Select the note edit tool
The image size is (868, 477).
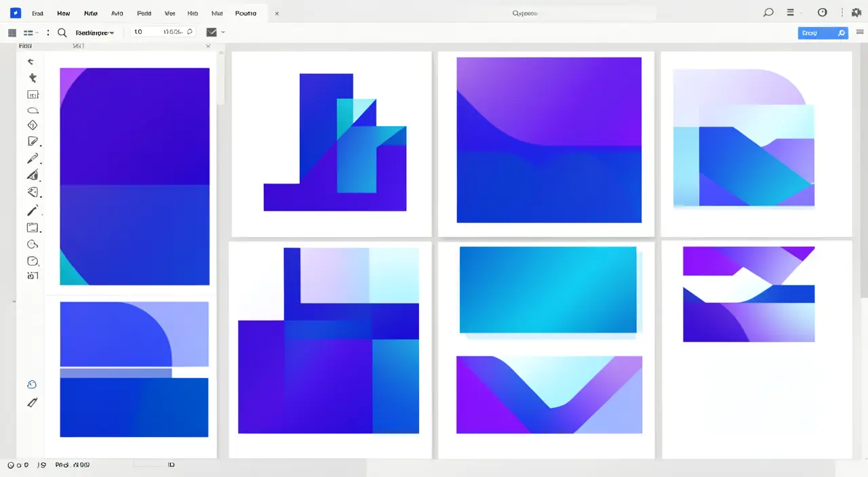click(x=33, y=142)
